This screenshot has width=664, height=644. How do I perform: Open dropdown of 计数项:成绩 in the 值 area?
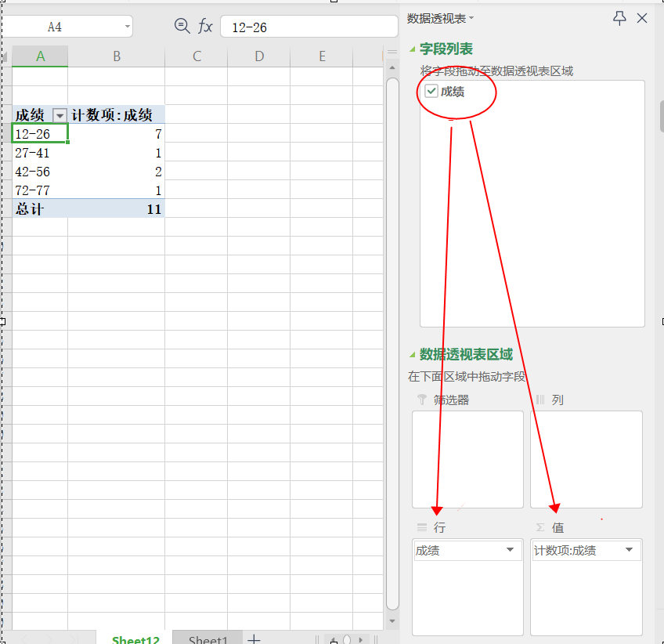pos(630,550)
